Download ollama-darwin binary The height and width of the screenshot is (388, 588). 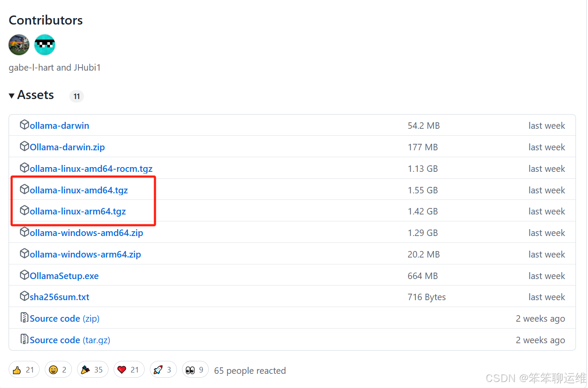tap(59, 126)
